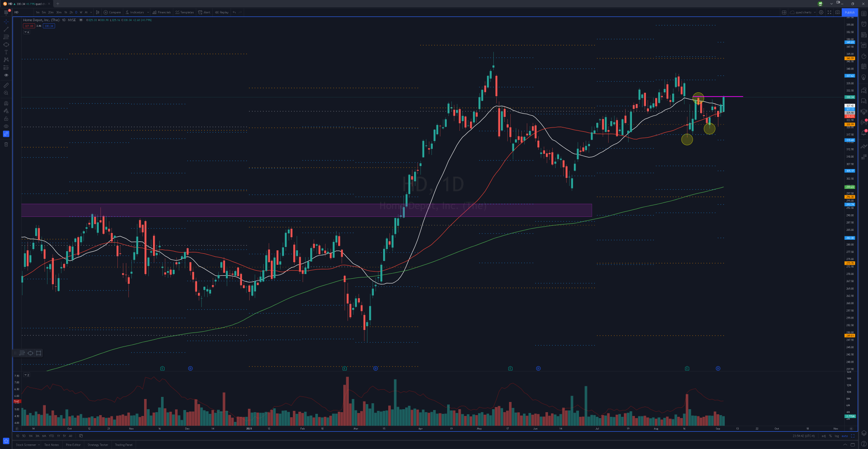Select the text annotation tool
Screen dimensions: 868x449
point(6,52)
